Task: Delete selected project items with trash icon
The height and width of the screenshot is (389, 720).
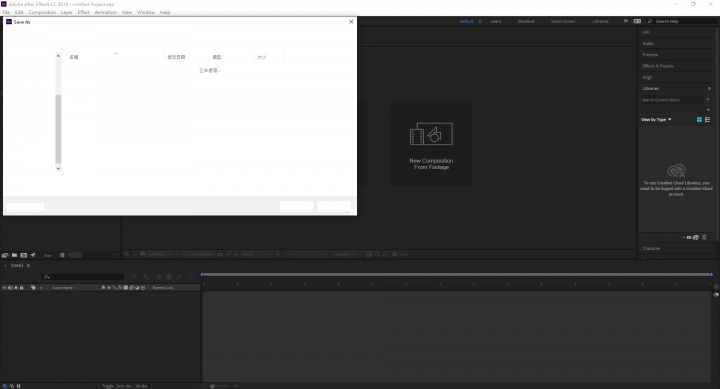Action: point(62,255)
